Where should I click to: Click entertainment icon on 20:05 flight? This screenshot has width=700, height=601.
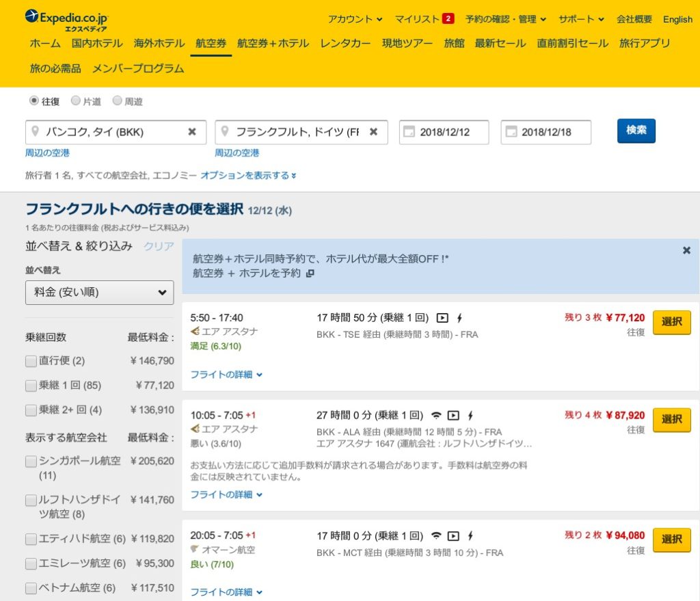453,536
